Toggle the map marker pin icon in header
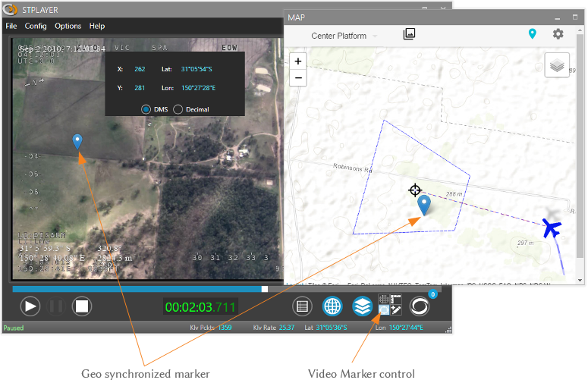 point(533,34)
